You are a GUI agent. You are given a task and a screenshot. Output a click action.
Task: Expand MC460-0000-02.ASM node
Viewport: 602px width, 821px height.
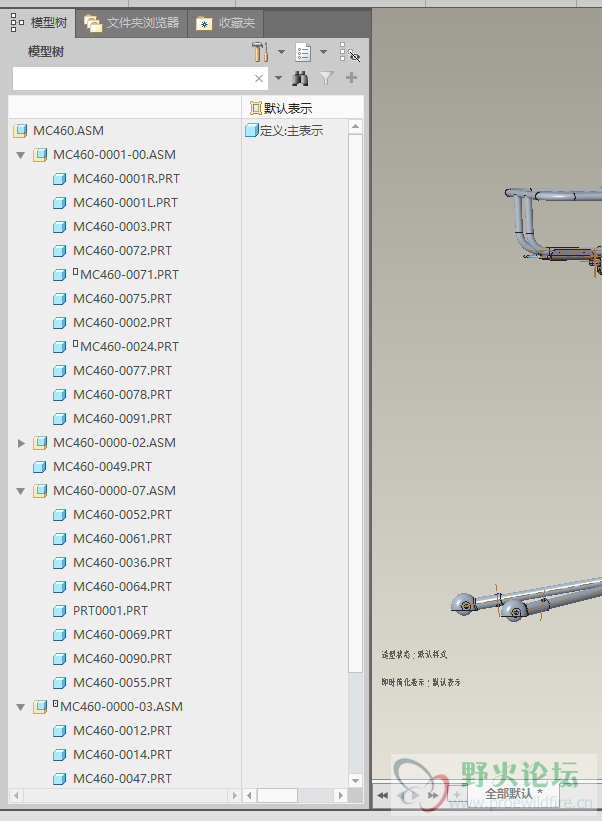21,443
